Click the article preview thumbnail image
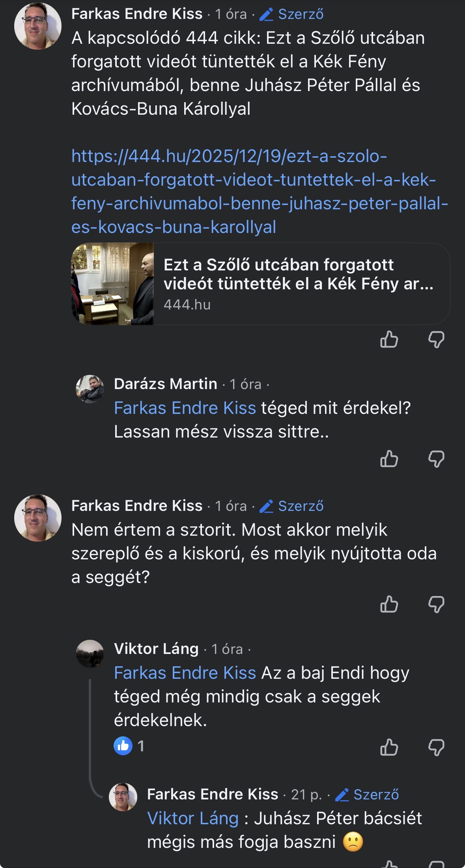 click(x=112, y=284)
